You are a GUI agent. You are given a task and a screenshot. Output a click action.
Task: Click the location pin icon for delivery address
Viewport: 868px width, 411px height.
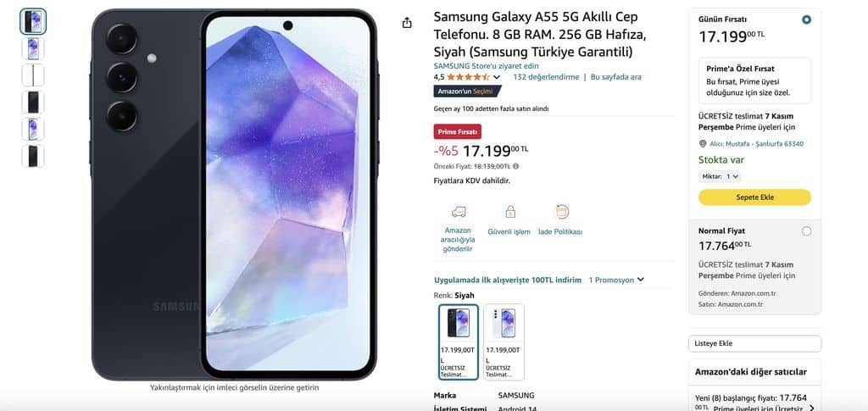pos(703,144)
